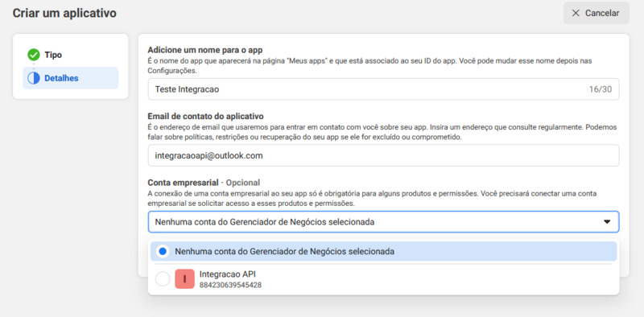Select the Detalhes step
The height and width of the screenshot is (317, 644).
tap(70, 78)
